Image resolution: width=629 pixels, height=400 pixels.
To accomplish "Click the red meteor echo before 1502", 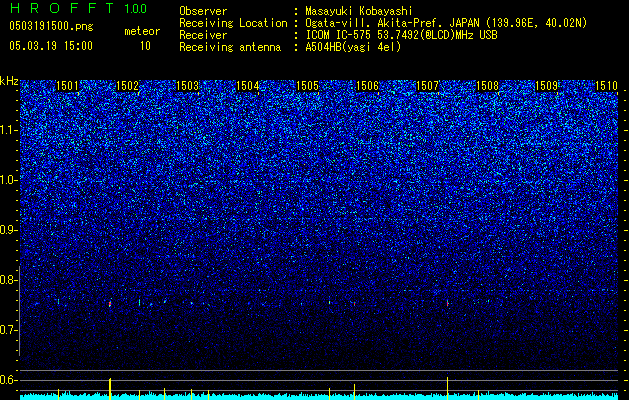I will click(x=110, y=304).
